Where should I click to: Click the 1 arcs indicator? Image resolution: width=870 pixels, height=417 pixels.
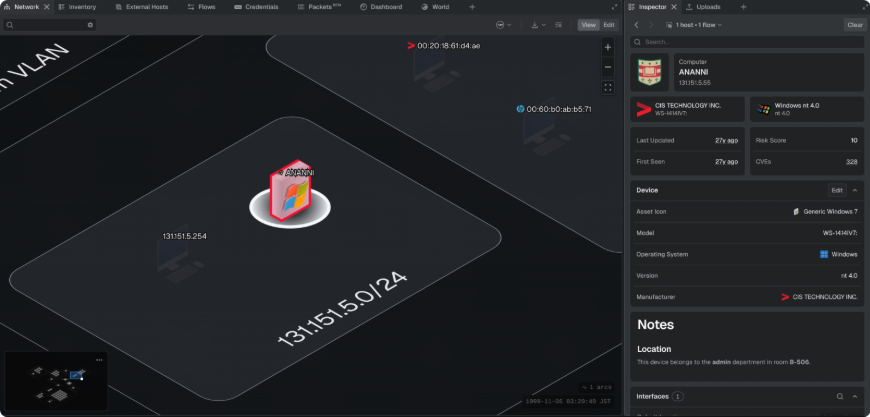click(x=596, y=387)
